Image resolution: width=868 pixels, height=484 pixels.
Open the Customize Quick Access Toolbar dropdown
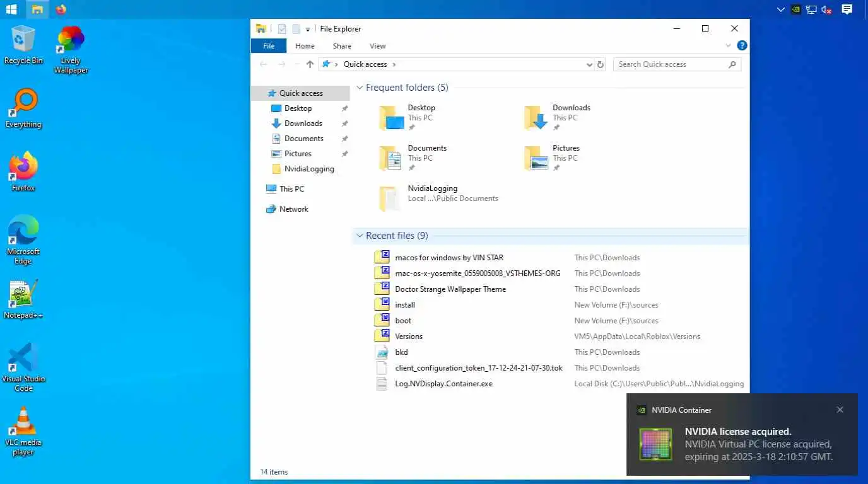[x=308, y=29]
